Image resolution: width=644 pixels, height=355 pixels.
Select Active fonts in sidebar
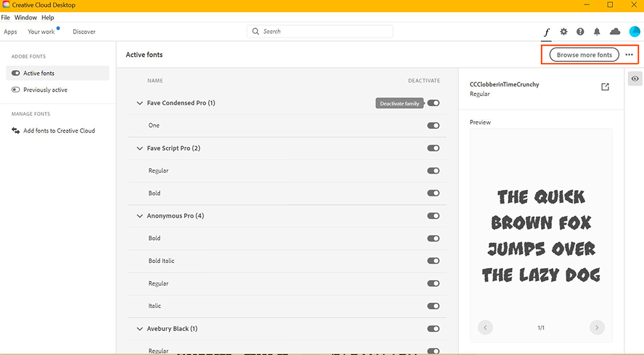[57, 73]
